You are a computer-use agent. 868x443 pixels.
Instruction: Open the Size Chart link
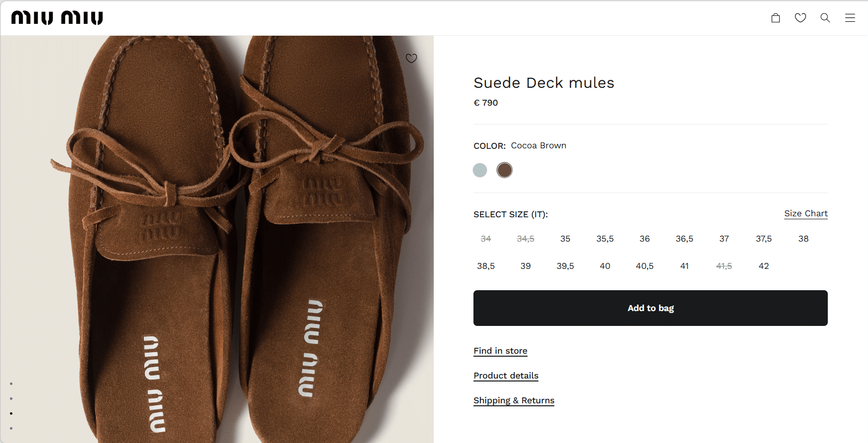[x=805, y=213]
